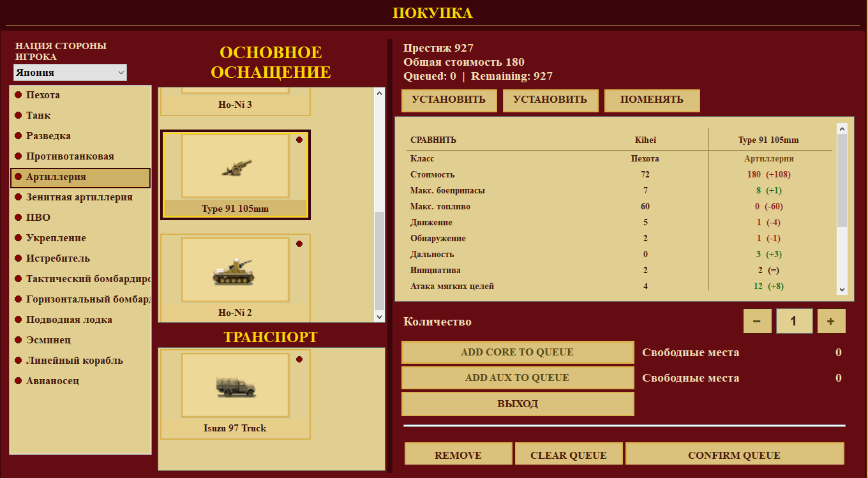Choose the Ho-Ni 2 self-propelled gun image
The width and height of the screenshot is (868, 478).
coord(236,269)
